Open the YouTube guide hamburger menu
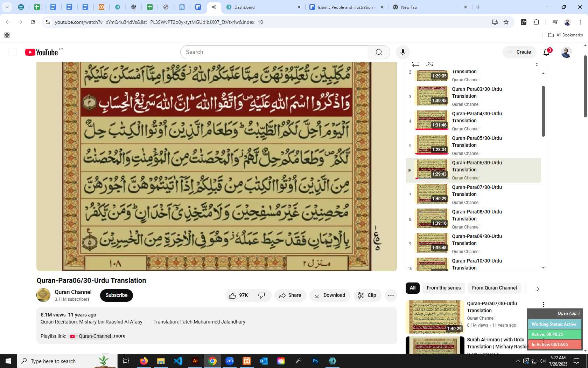588x368 pixels. (13, 52)
